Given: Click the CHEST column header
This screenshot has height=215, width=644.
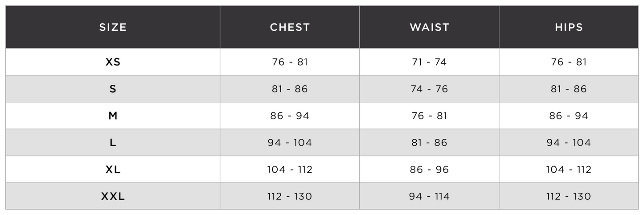Looking at the screenshot, I should (x=290, y=27).
